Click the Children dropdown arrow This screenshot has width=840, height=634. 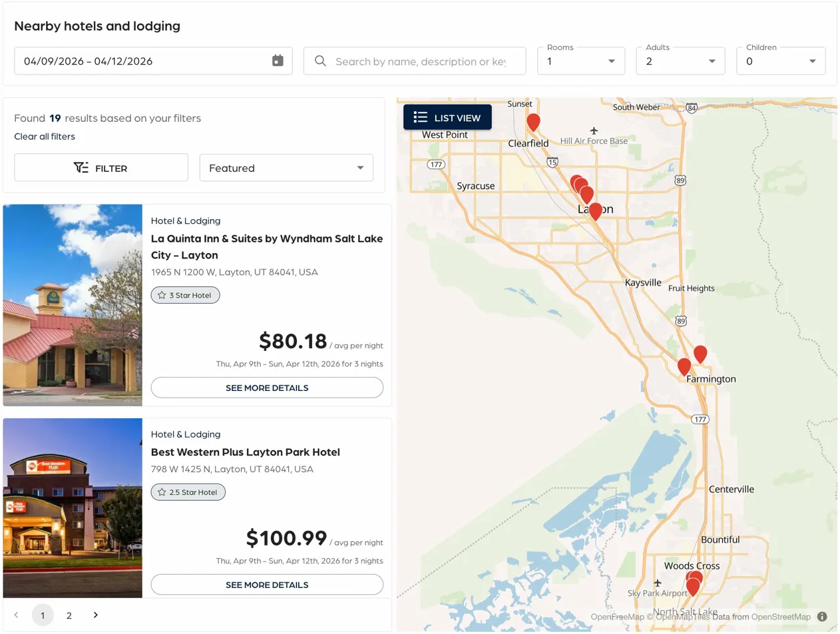(812, 61)
